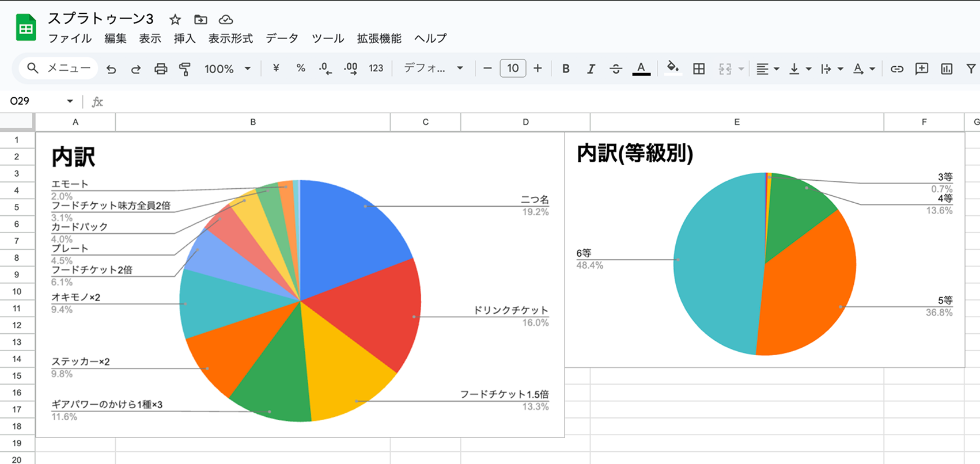Insert a chart
The height and width of the screenshot is (464, 980).
tap(947, 69)
